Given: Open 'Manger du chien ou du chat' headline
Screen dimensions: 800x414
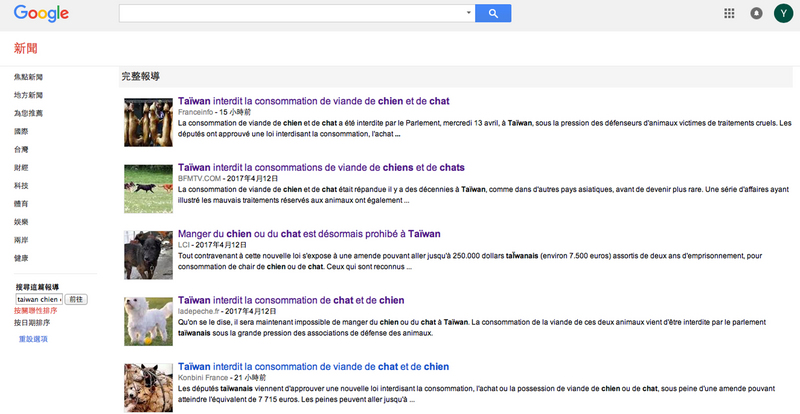Looking at the screenshot, I should tap(309, 234).
